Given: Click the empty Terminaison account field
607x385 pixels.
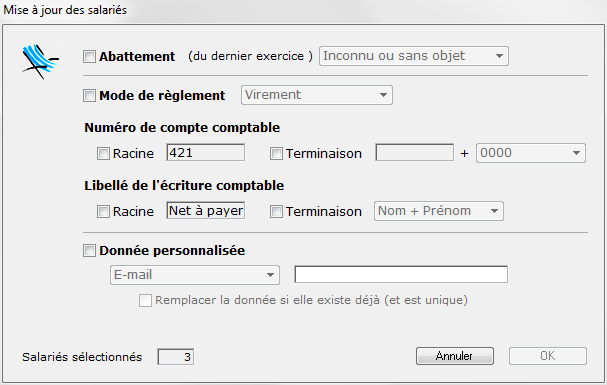Looking at the screenshot, I should click(x=415, y=152).
